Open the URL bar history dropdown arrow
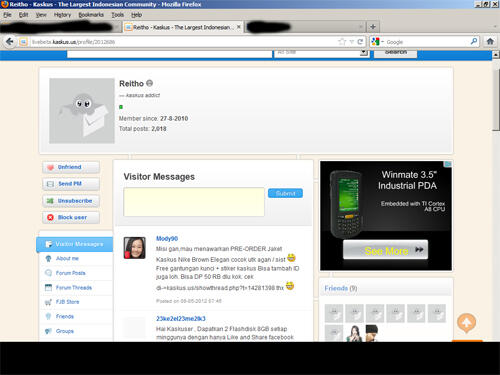This screenshot has width=500, height=375. (x=351, y=42)
